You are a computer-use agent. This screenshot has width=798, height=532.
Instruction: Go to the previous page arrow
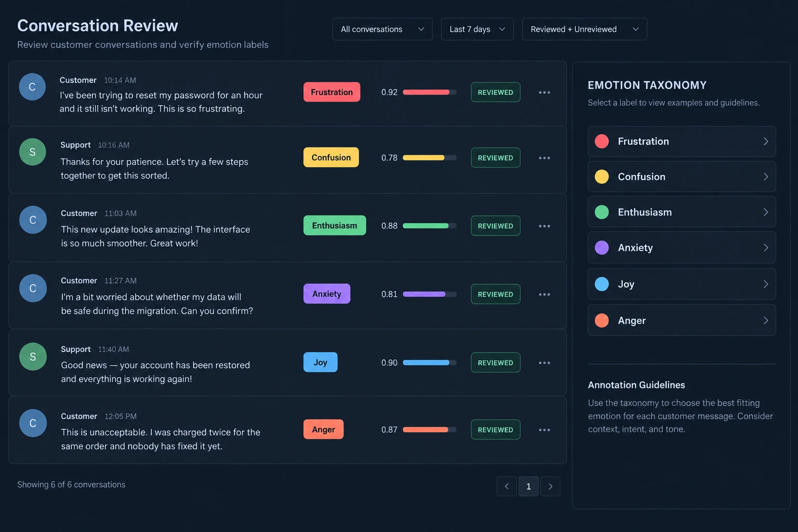click(x=507, y=486)
